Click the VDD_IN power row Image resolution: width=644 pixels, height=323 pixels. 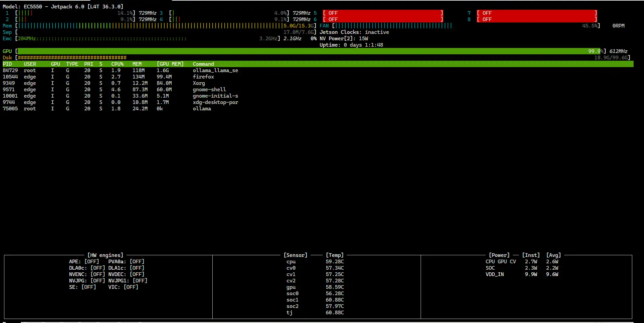tap(522, 274)
